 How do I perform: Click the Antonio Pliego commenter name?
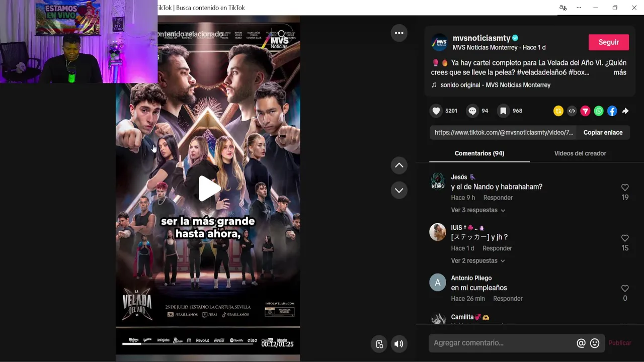[471, 278]
